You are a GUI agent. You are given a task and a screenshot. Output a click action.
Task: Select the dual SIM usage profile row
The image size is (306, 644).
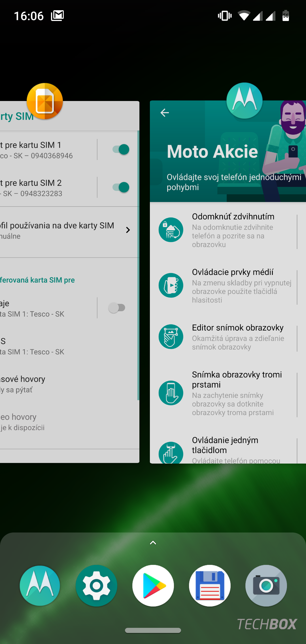coord(69,232)
